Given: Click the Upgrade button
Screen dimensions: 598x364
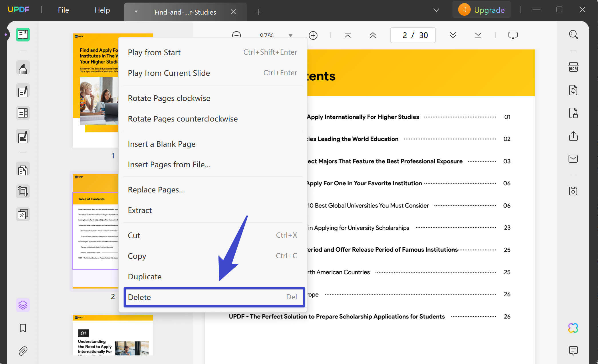Looking at the screenshot, I should [481, 9].
